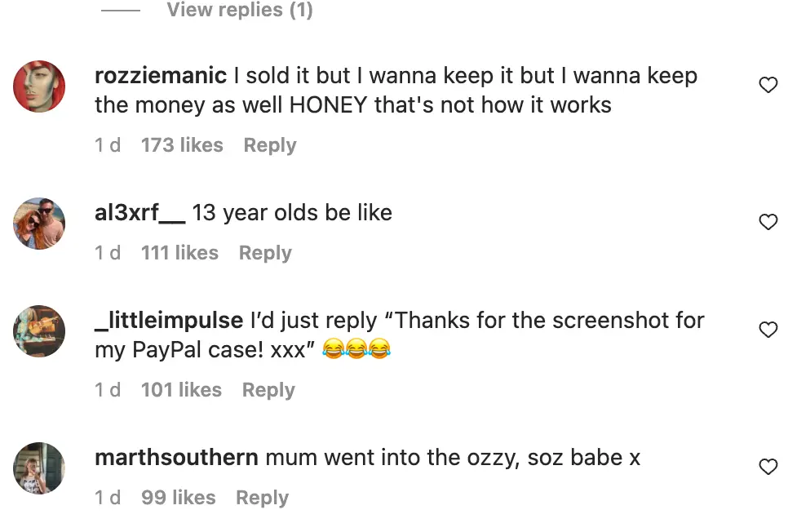
Task: Open al3xrf__'s profile picture
Action: [x=38, y=223]
